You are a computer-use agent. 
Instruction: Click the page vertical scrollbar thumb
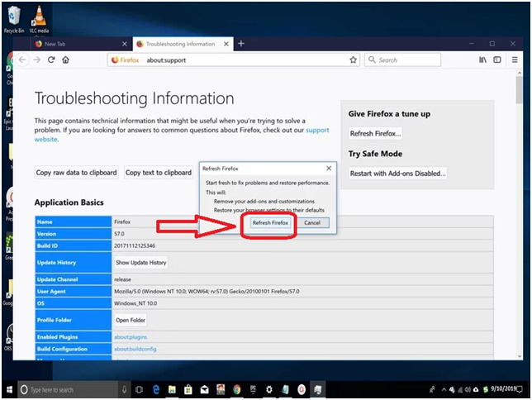pyautogui.click(x=519, y=89)
